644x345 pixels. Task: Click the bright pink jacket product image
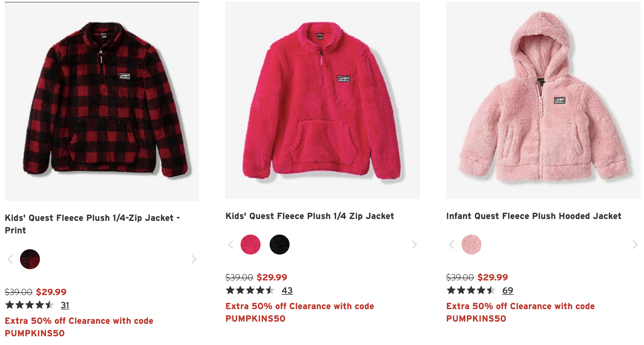click(x=322, y=100)
